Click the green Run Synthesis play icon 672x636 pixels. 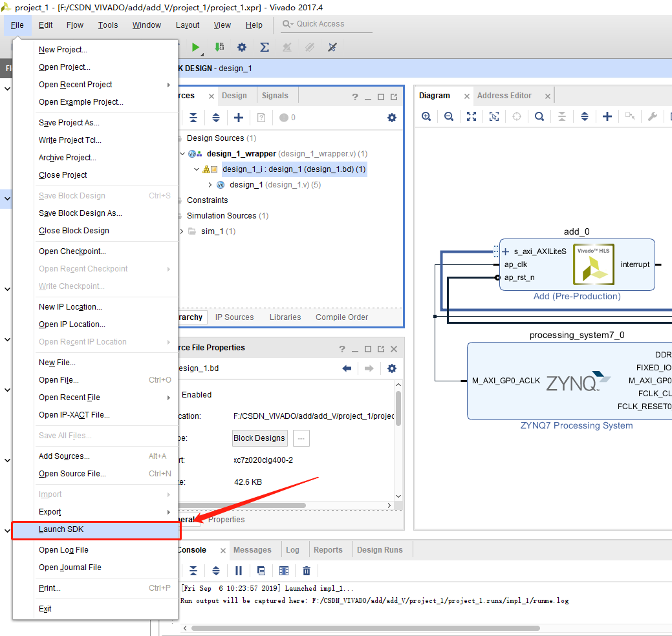click(195, 47)
